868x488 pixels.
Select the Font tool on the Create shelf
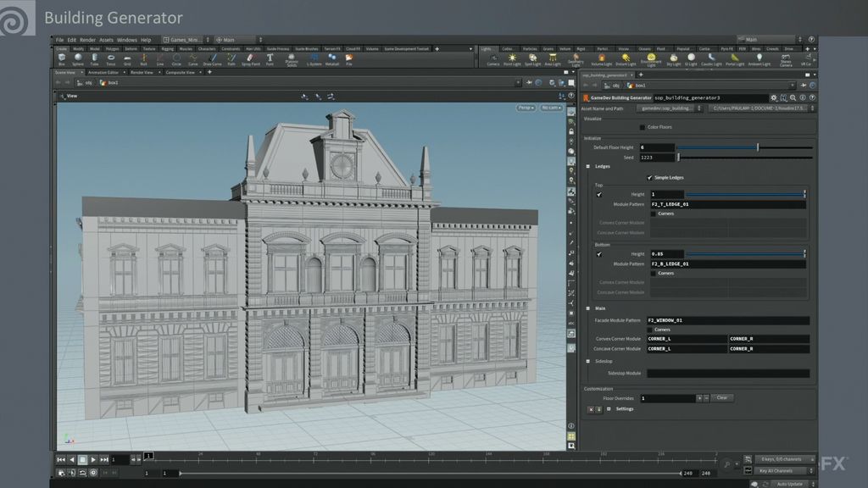(270, 59)
